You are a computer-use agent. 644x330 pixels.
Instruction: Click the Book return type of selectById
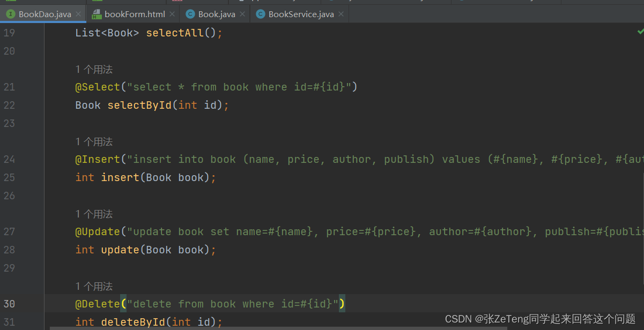[88, 105]
